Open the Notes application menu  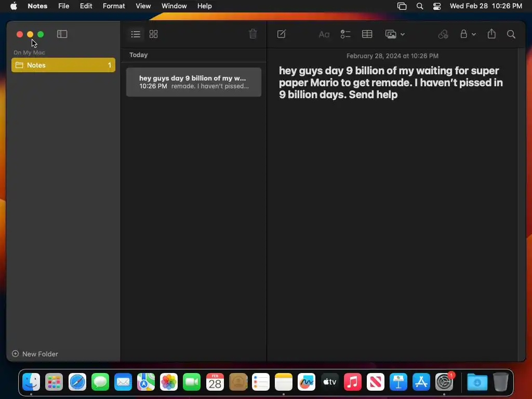(37, 6)
